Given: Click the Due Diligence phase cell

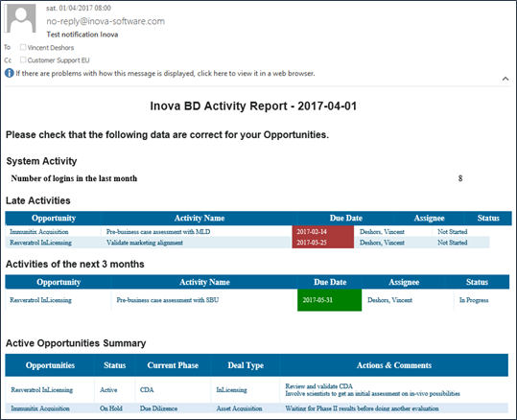Looking at the screenshot, I should pyautogui.click(x=158, y=408).
